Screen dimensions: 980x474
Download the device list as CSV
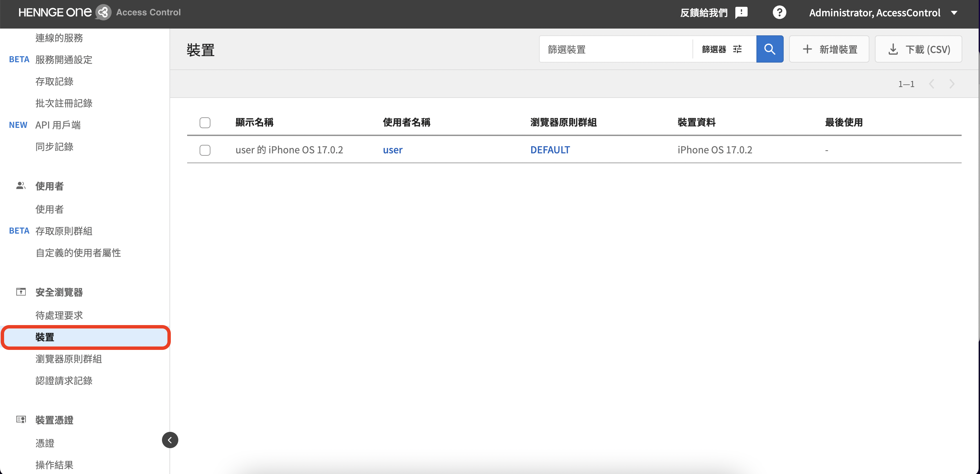[x=918, y=49]
